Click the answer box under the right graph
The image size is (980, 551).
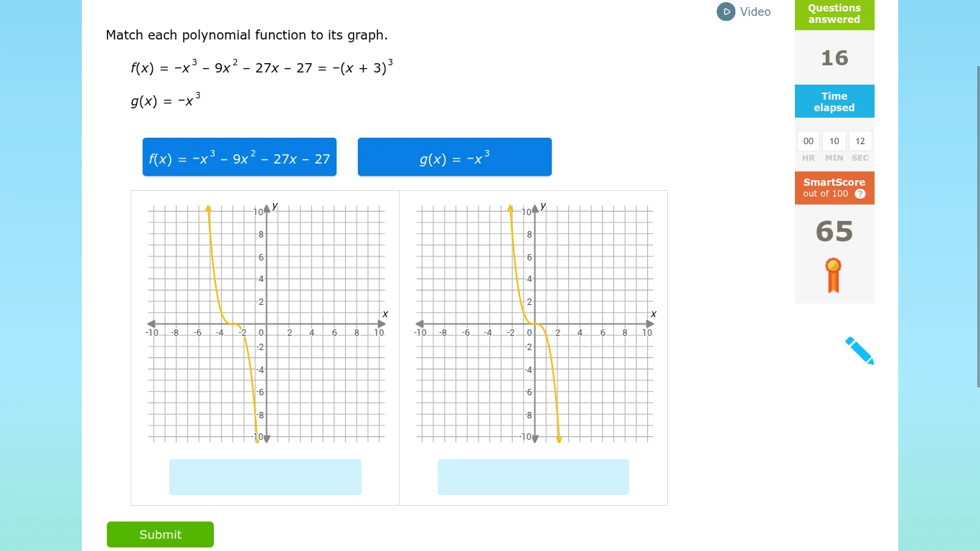click(x=533, y=476)
